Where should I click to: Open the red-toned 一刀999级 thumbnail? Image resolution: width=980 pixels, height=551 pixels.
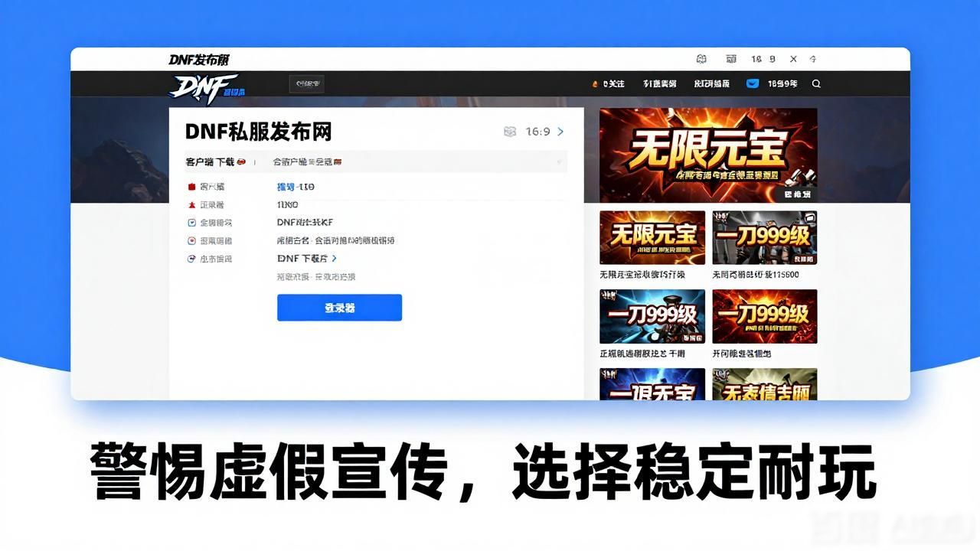765,316
